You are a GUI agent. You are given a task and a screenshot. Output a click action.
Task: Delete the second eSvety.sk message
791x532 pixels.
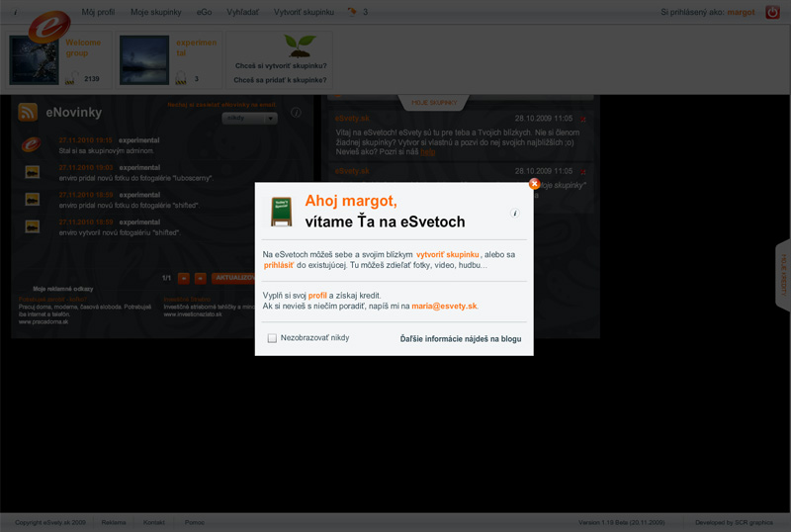tap(583, 172)
